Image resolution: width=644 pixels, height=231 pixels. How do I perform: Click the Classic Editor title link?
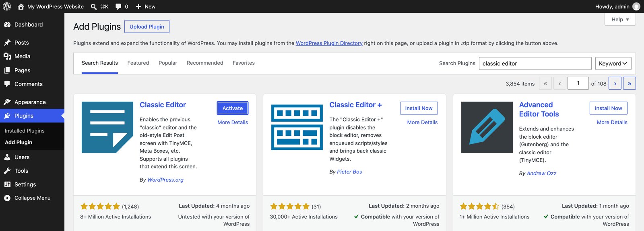pyautogui.click(x=163, y=105)
